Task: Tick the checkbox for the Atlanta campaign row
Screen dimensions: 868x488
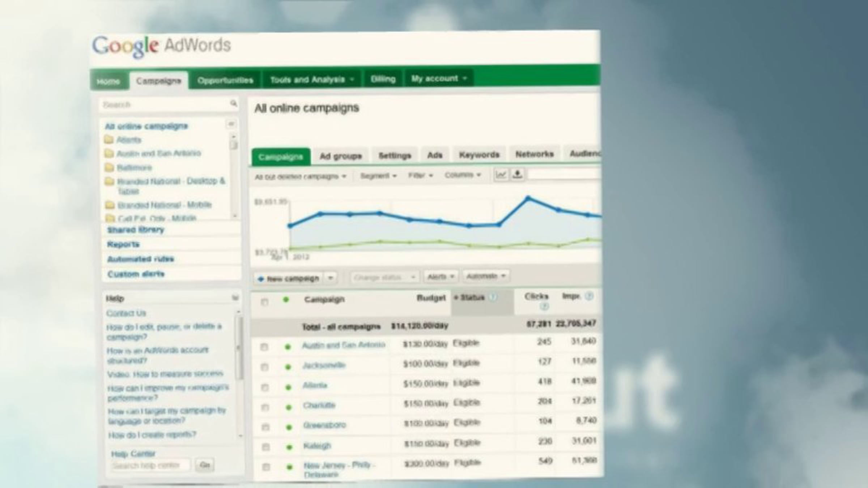Action: pyautogui.click(x=265, y=388)
